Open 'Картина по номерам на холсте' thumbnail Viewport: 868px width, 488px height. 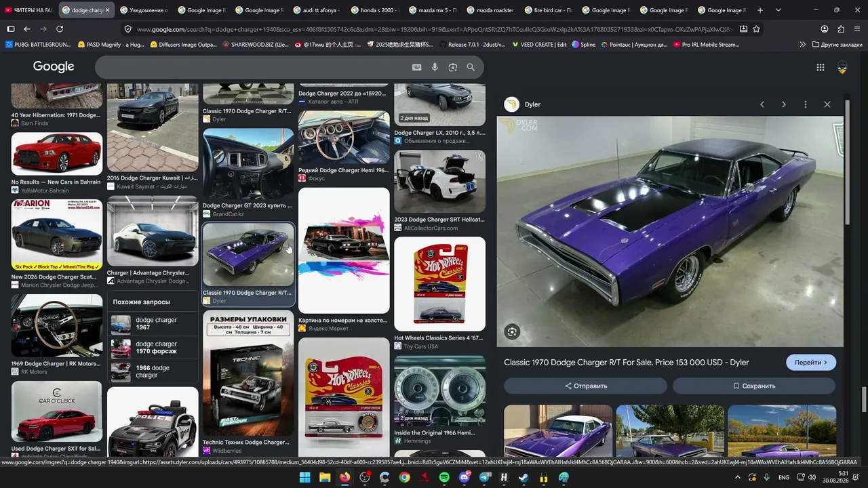[344, 250]
